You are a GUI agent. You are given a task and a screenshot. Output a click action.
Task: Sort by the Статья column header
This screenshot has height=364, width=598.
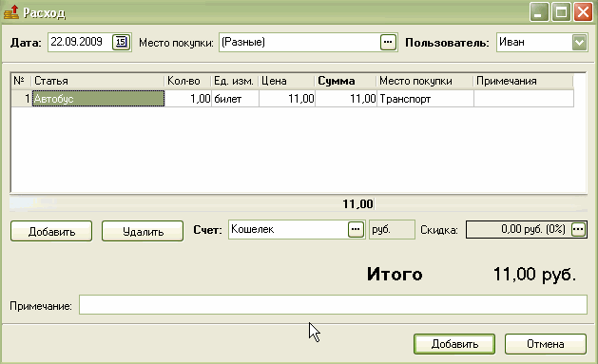(x=98, y=81)
